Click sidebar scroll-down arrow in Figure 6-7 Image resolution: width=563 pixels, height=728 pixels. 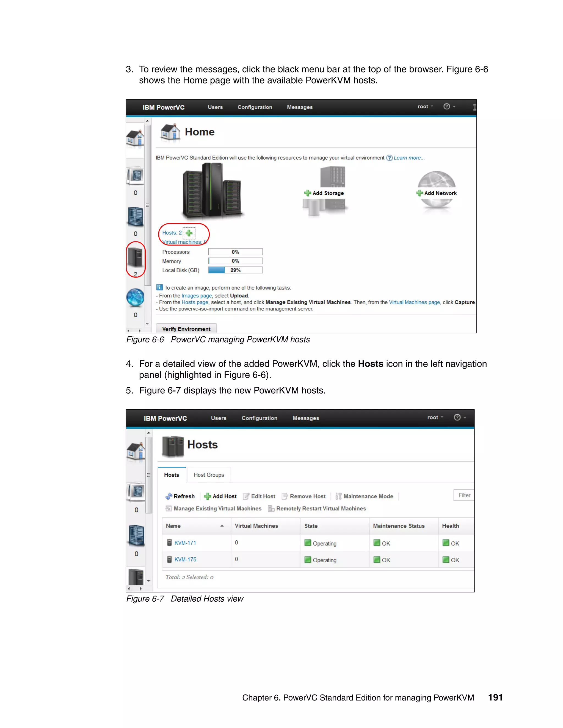pos(148,581)
